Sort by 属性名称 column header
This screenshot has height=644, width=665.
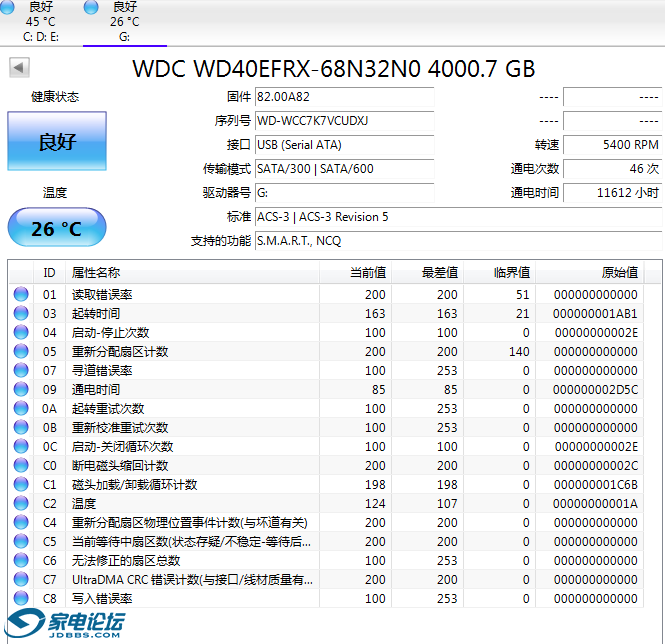click(x=192, y=272)
